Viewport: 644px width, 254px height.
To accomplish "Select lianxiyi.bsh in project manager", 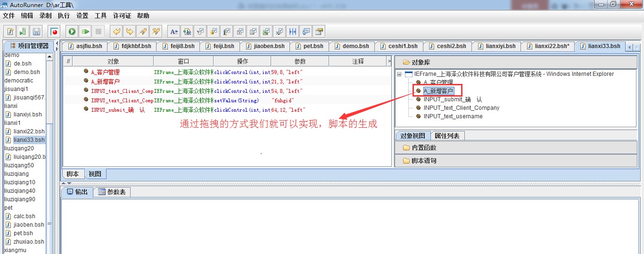I will pyautogui.click(x=27, y=115).
